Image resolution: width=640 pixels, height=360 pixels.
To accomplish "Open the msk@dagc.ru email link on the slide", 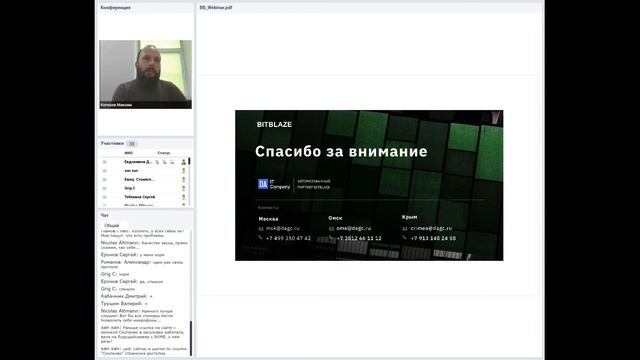I will point(283,229).
